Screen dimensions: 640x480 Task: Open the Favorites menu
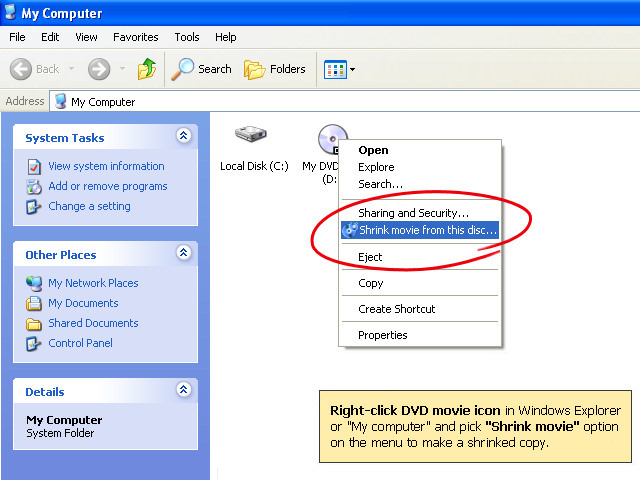[x=136, y=37]
